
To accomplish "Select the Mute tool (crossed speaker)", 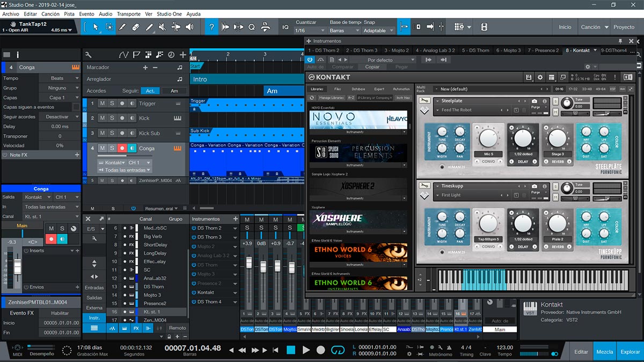I will [163, 26].
